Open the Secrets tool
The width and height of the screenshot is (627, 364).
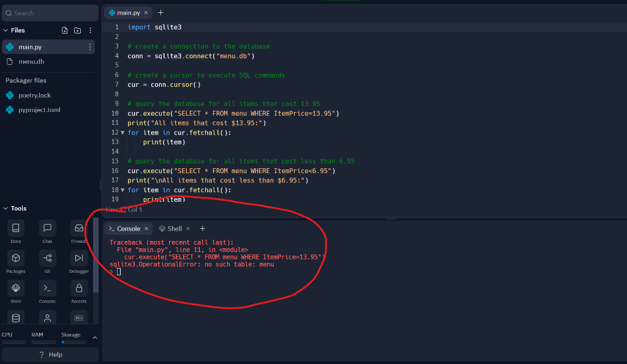click(78, 288)
